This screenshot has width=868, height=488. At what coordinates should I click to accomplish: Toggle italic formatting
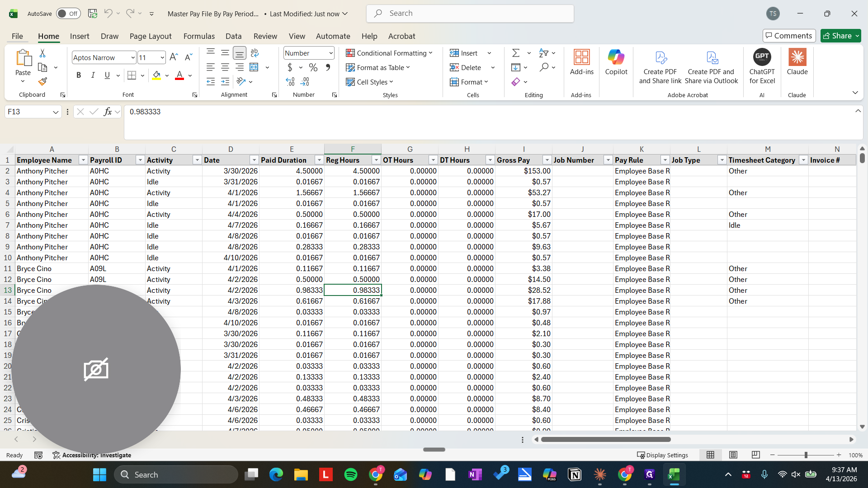click(93, 75)
